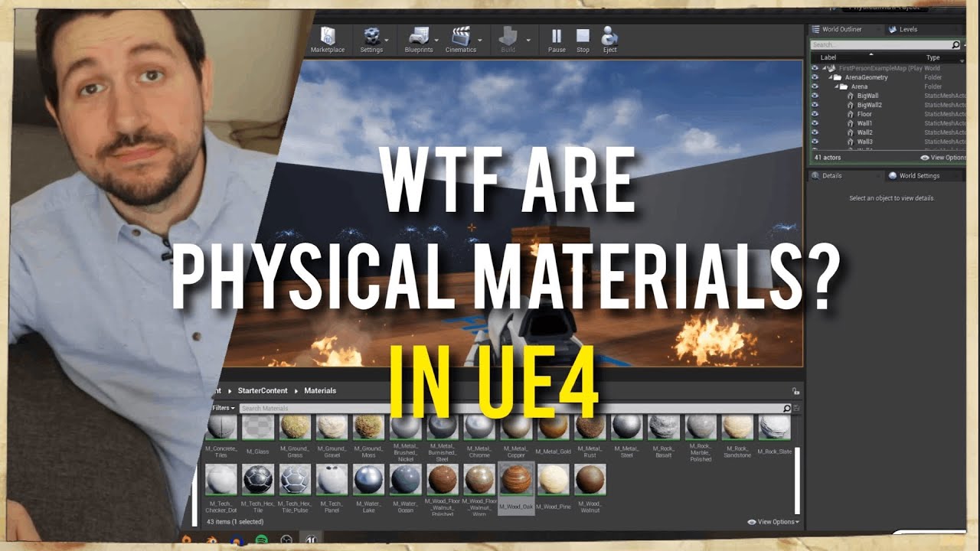Select the M_Rock_Slate material thumbnail
This screenshot has height=551, width=980.
coord(774,427)
